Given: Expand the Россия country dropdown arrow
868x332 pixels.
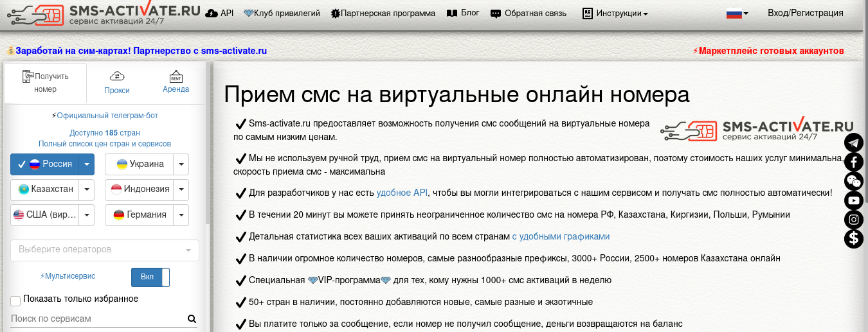Looking at the screenshot, I should click(87, 164).
